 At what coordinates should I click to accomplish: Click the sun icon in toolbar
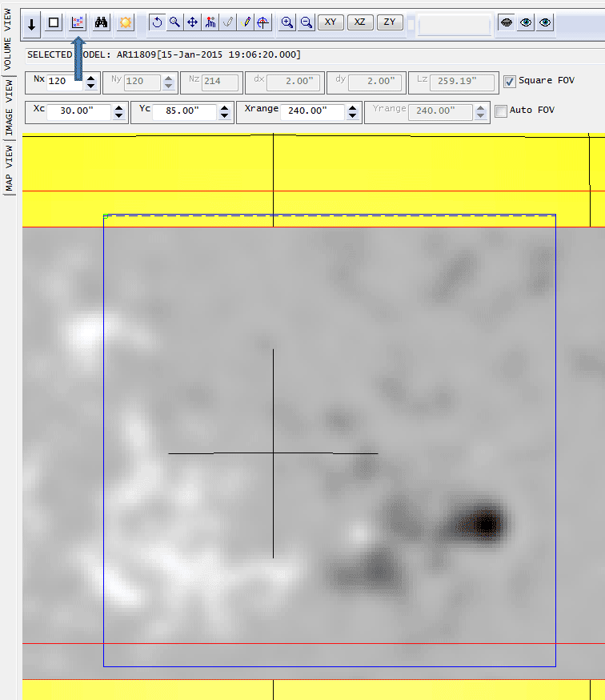pos(126,22)
